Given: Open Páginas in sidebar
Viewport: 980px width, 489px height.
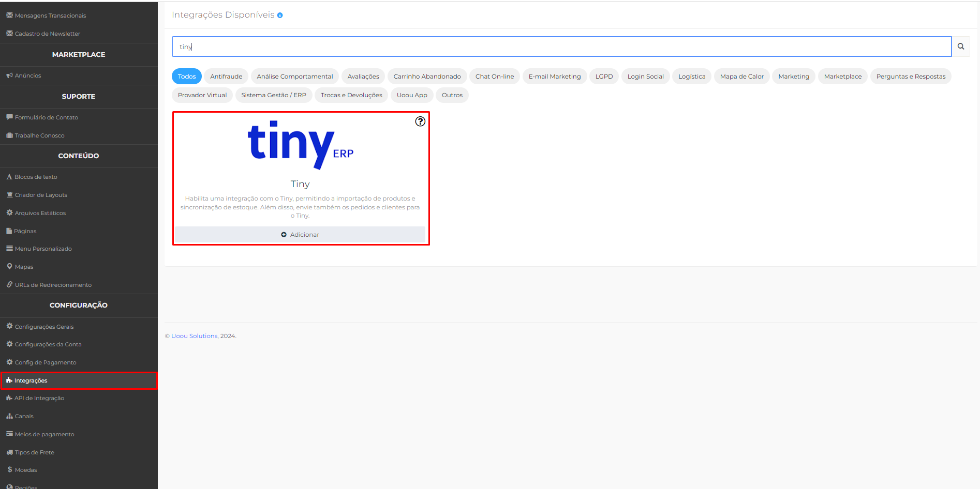Looking at the screenshot, I should (79, 231).
